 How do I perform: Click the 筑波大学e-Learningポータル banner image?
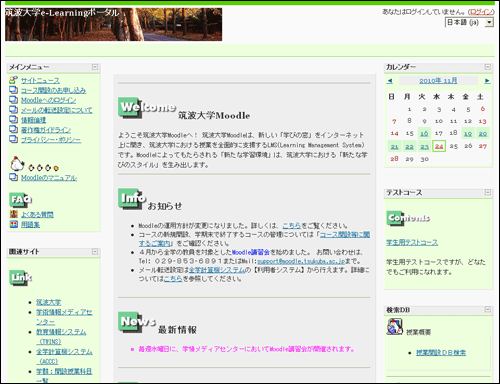coord(113,24)
